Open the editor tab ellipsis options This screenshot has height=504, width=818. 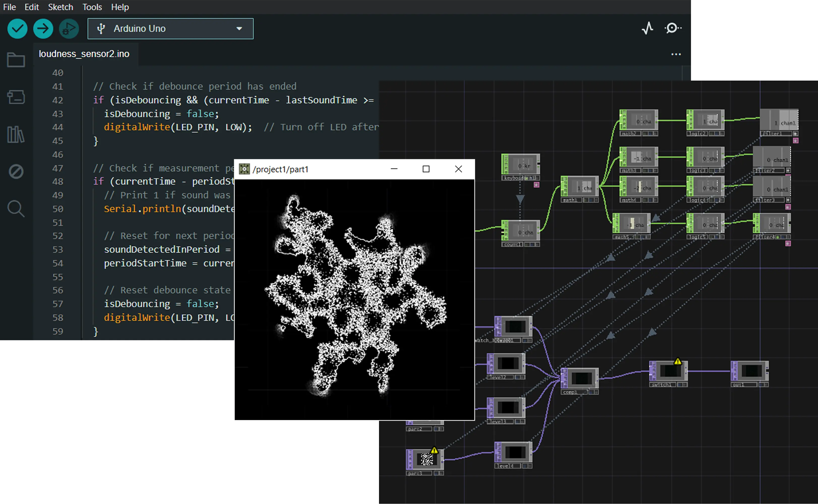point(676,54)
